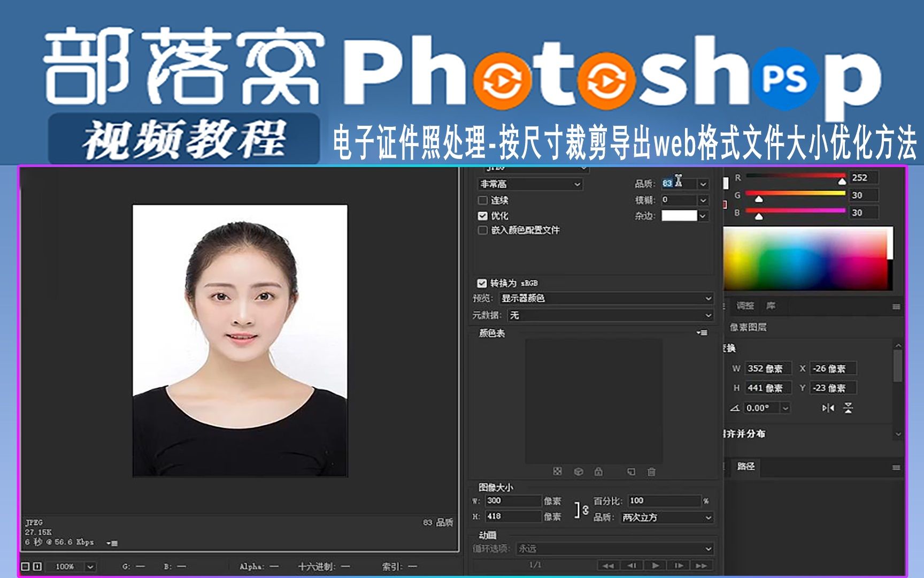The image size is (924, 578).
Task: Uncheck the 优化 (Optimized) checkbox
Action: coord(482,216)
